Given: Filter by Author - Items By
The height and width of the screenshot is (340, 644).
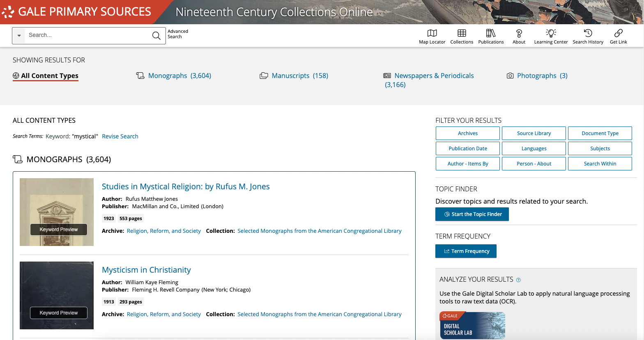Looking at the screenshot, I should [468, 164].
